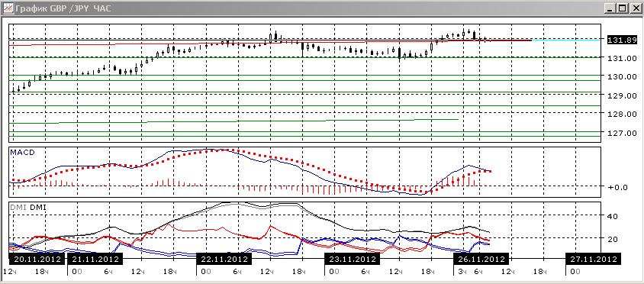The image size is (644, 284).
Task: Select the 26.11.2012 date marker
Action: [481, 260]
